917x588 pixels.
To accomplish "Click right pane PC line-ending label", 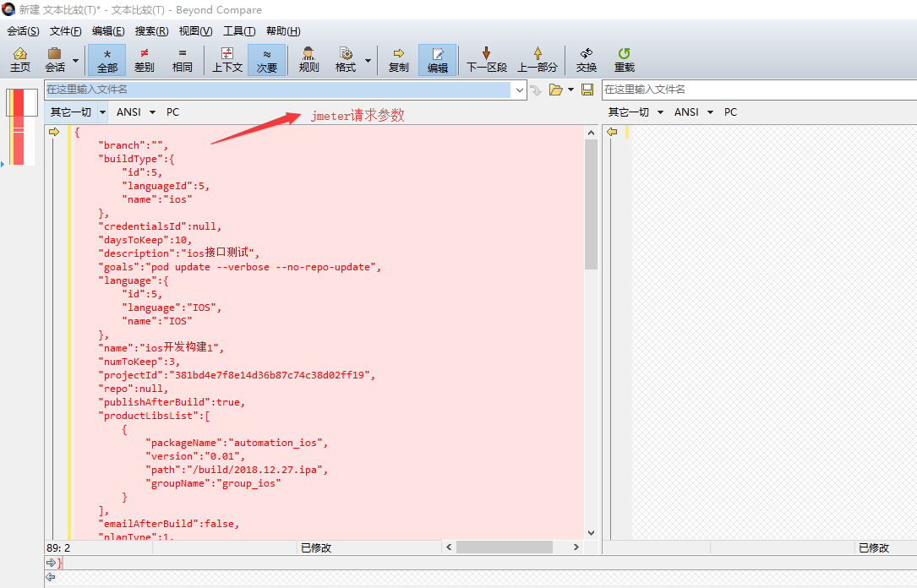I will 730,112.
